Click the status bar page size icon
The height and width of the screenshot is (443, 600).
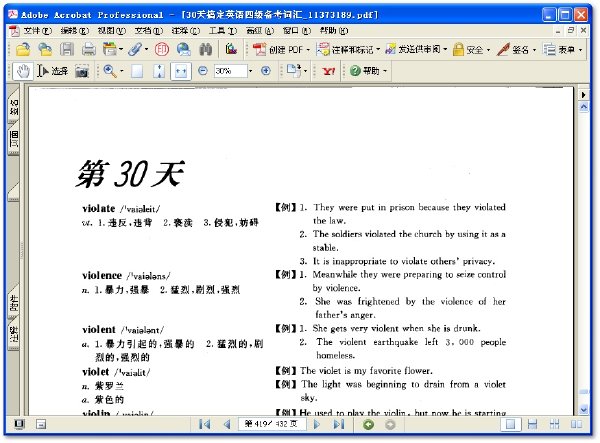(x=41, y=424)
